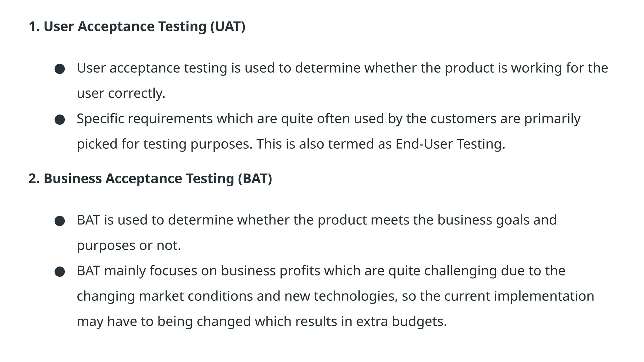Click the bullet before "Specific requirements"

point(60,119)
